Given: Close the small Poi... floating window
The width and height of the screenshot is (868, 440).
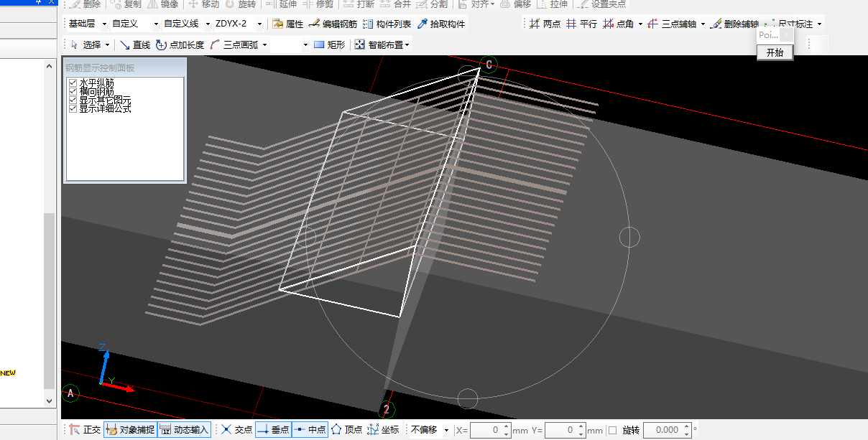Looking at the screenshot, I should [788, 35].
